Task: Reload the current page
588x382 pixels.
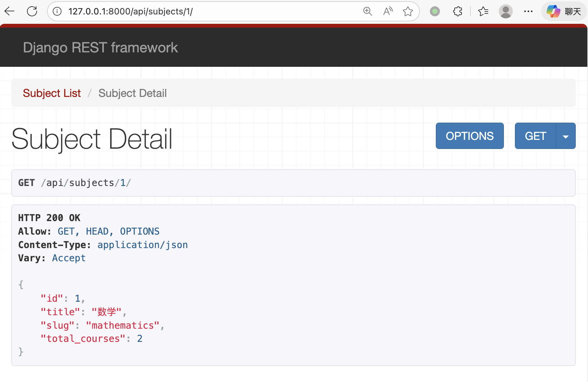Action: (32, 12)
